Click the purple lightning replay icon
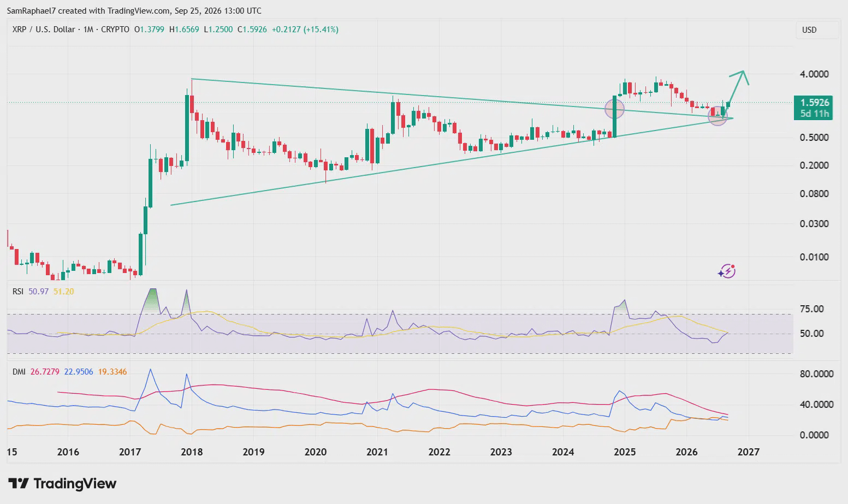Viewport: 848px width, 504px height. (x=727, y=271)
